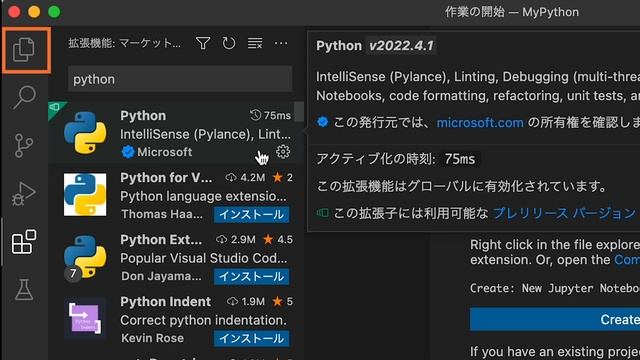Image resolution: width=640 pixels, height=360 pixels.
Task: Open the Explorer view in the activity bar
Action: (24, 50)
